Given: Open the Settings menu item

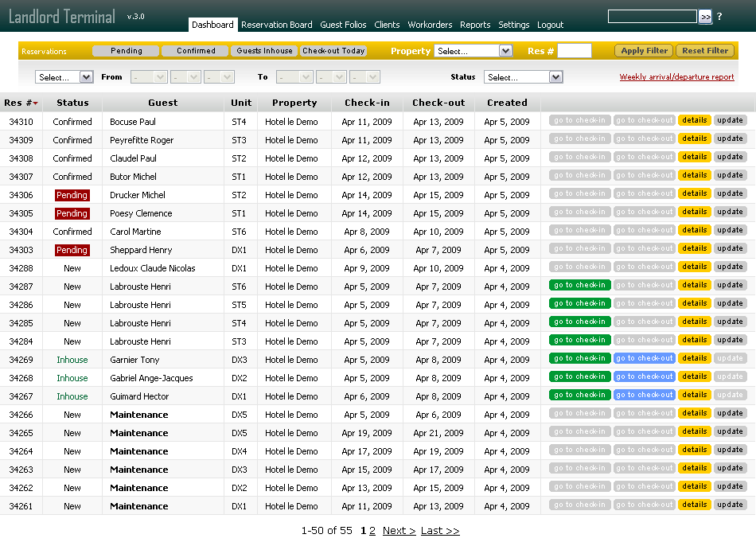Looking at the screenshot, I should (514, 25).
